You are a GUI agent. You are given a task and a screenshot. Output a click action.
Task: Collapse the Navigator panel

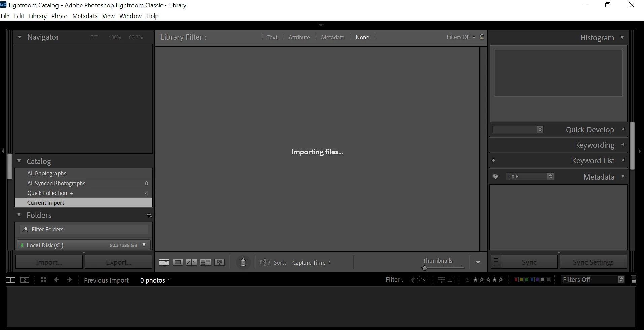tap(20, 37)
